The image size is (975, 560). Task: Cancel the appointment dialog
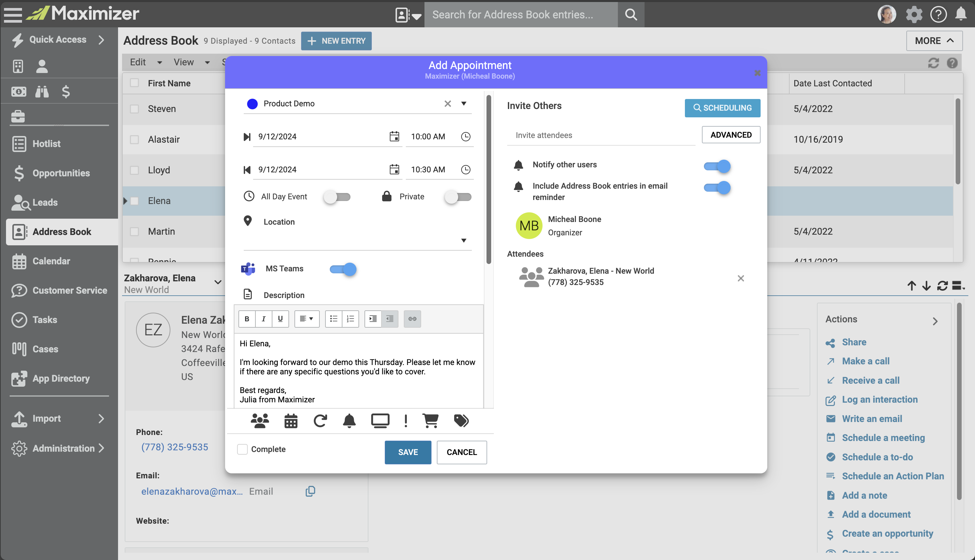pos(461,452)
